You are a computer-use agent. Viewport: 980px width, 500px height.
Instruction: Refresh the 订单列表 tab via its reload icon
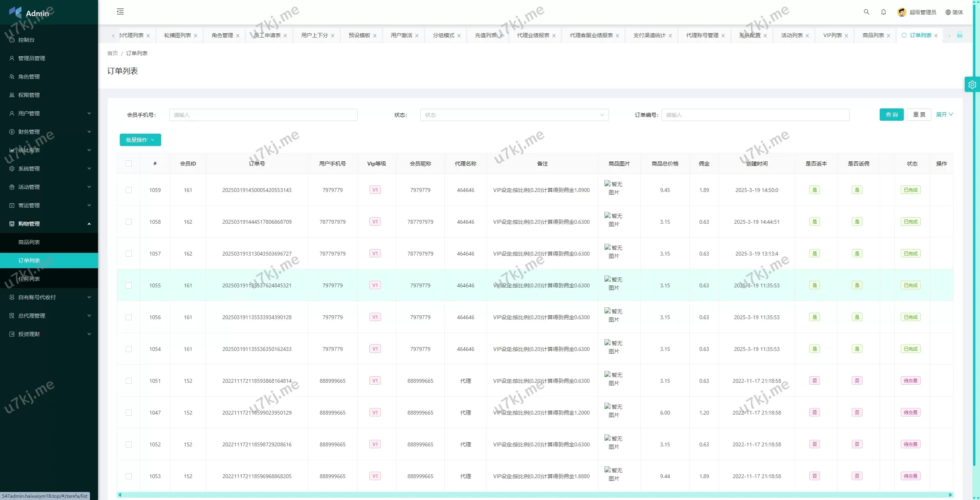tap(904, 35)
